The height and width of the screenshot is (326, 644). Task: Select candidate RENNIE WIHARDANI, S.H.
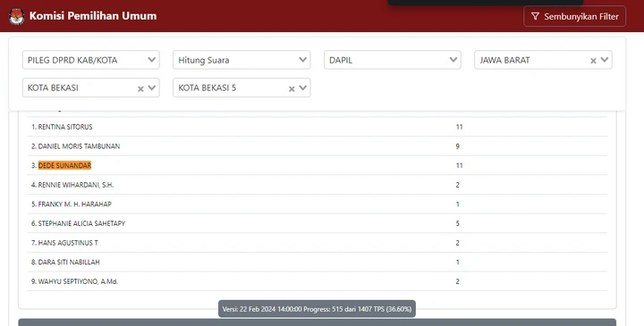317,185
